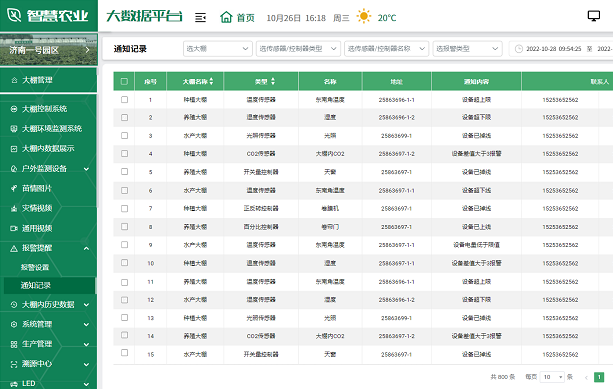Click the 济南一号园区 park selector
The width and height of the screenshot is (613, 389).
coord(48,50)
